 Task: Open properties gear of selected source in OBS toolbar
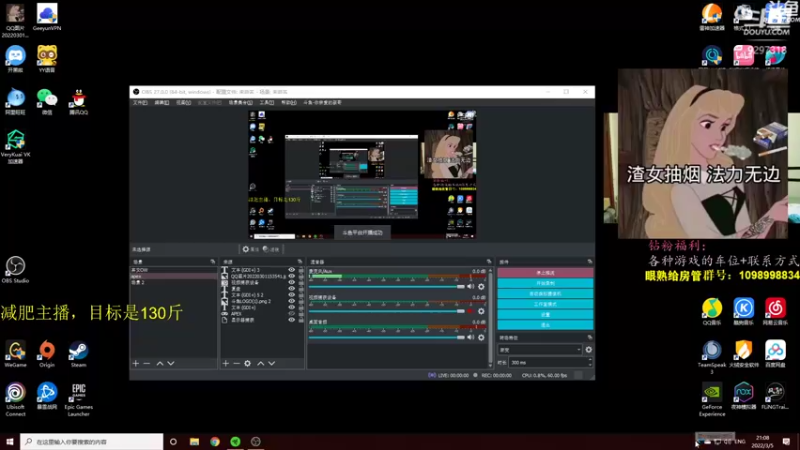tap(250, 249)
